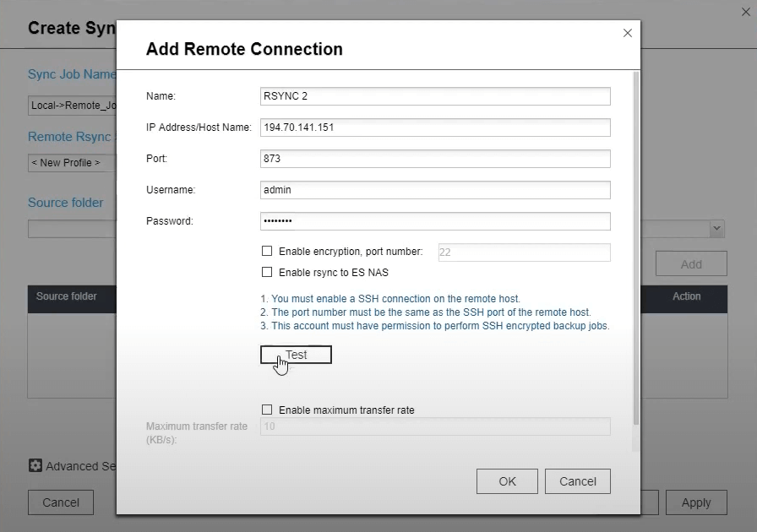This screenshot has width=757, height=532.
Task: Click the Apply button
Action: (x=696, y=502)
